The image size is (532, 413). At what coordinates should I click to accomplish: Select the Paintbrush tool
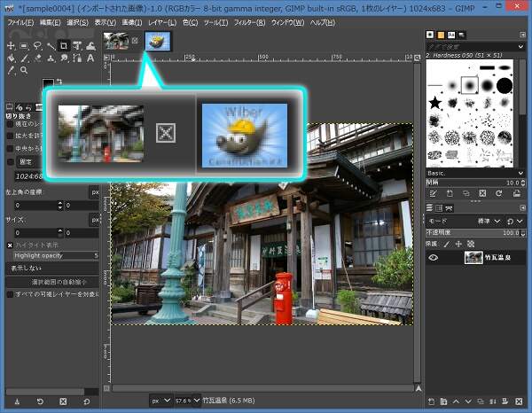point(24,58)
